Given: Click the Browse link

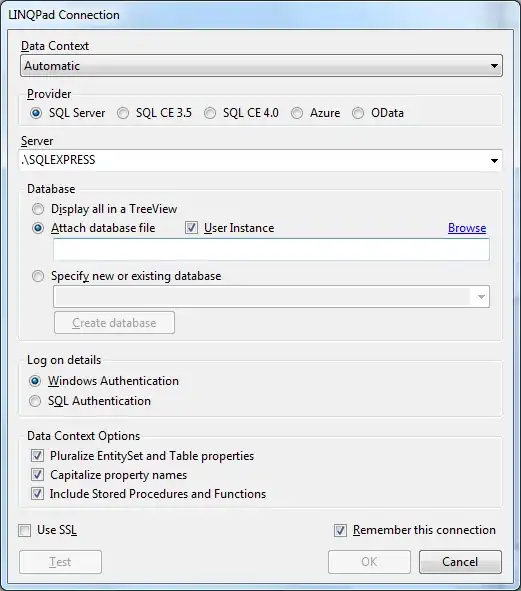Looking at the screenshot, I should point(467,228).
